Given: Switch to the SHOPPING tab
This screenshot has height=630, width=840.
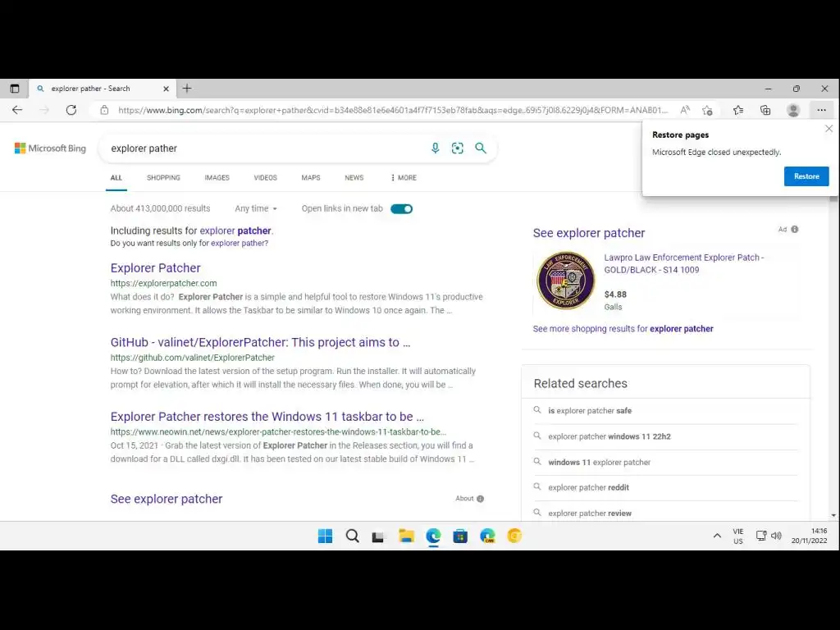Looking at the screenshot, I should (163, 177).
